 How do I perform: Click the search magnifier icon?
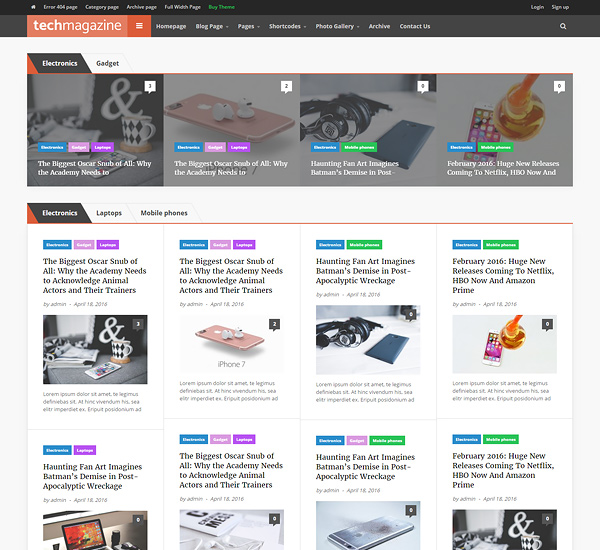563,26
